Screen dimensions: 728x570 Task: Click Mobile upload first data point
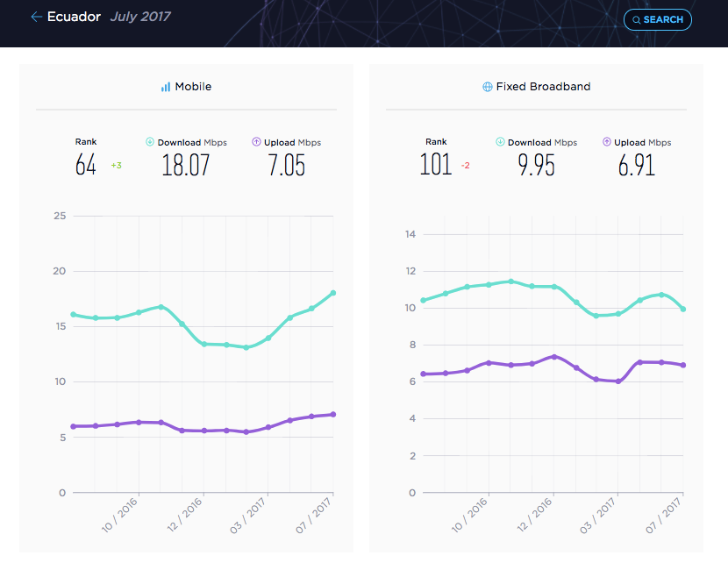pos(74,426)
